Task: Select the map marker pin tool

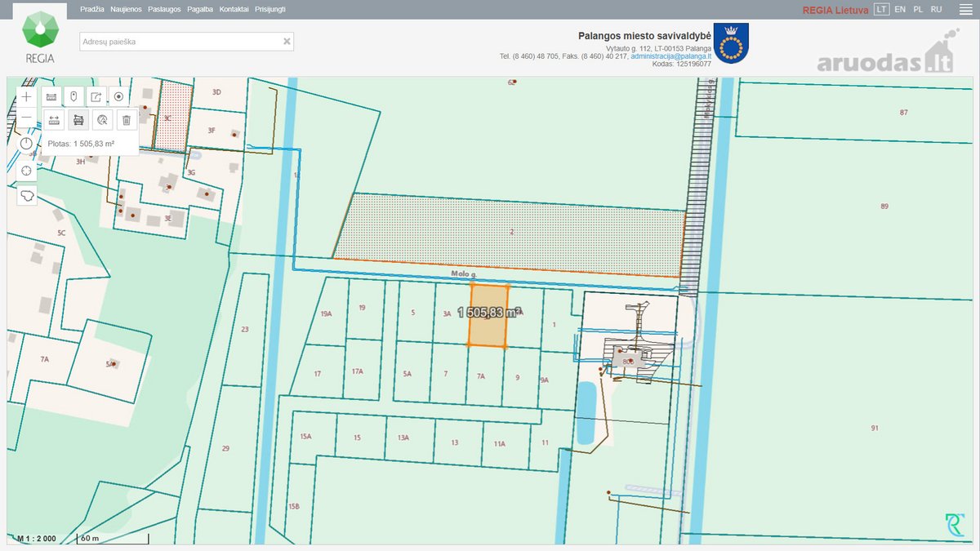Action: pyautogui.click(x=73, y=96)
